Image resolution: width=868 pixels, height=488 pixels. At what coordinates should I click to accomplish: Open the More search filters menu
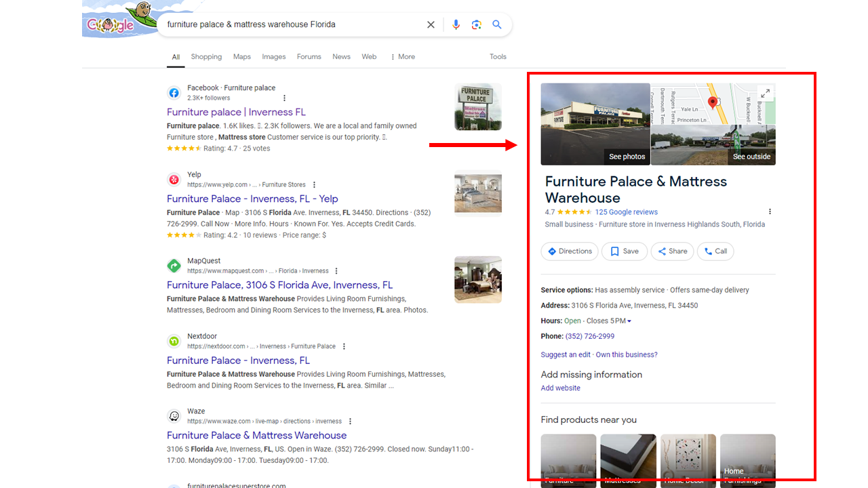coord(402,57)
